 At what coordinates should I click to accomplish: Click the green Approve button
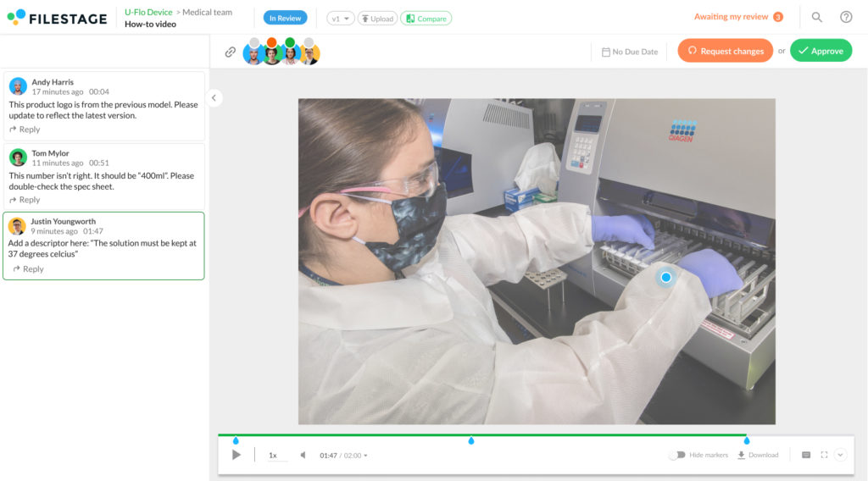point(821,50)
